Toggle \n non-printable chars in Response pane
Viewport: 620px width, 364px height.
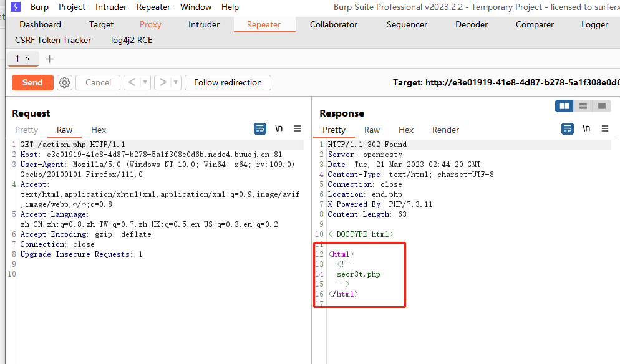[586, 128]
